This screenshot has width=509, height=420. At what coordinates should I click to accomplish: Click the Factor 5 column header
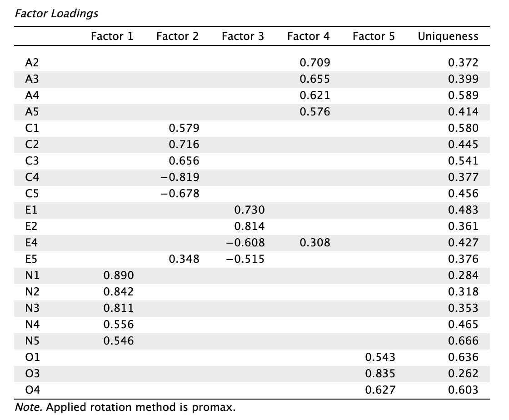point(374,36)
